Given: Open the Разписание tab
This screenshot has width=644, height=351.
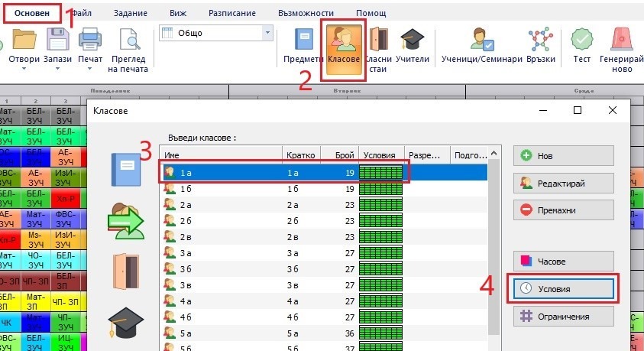Looking at the screenshot, I should [x=232, y=13].
